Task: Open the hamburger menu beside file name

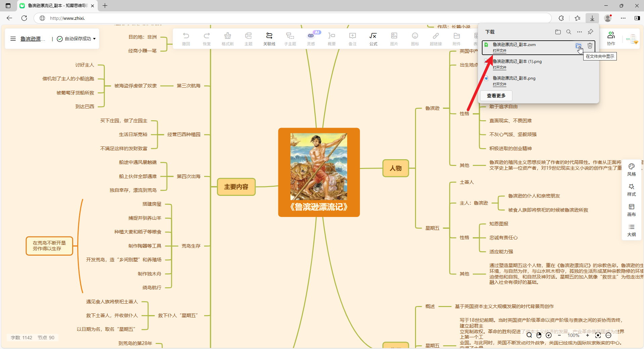Action: [x=13, y=39]
